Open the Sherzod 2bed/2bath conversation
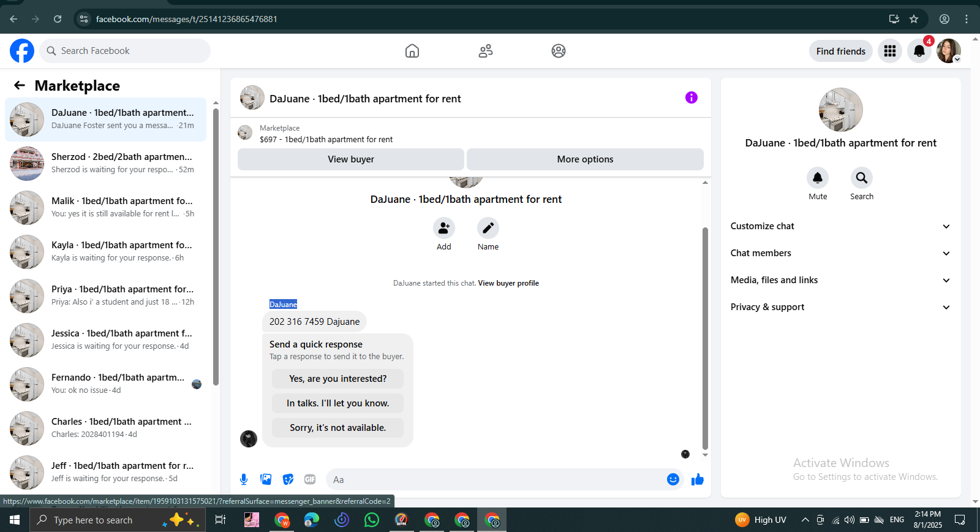Screen dimensions: 980x532 tap(105, 164)
